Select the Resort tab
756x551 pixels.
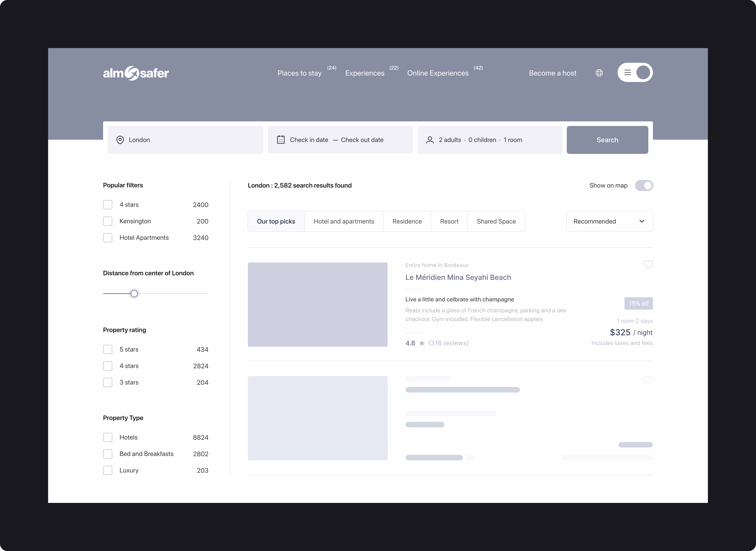(x=449, y=221)
